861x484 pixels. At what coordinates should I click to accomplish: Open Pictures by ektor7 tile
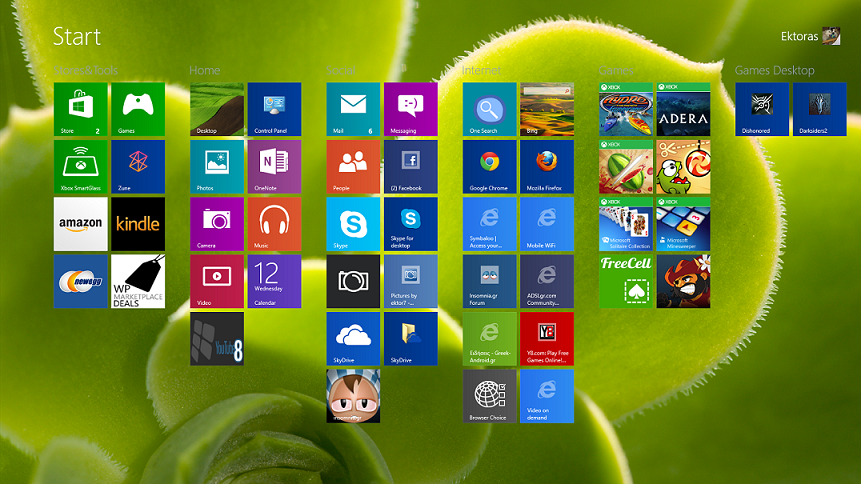pos(411,281)
